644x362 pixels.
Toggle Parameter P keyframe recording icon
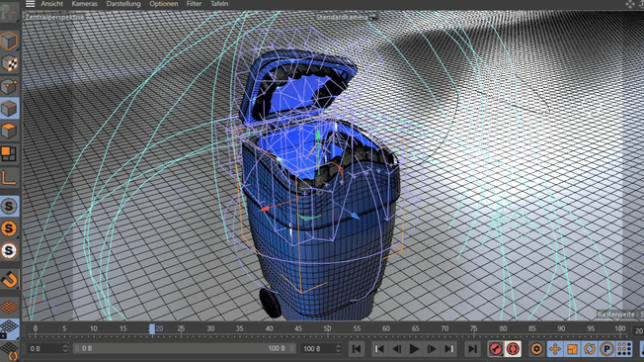coord(606,349)
